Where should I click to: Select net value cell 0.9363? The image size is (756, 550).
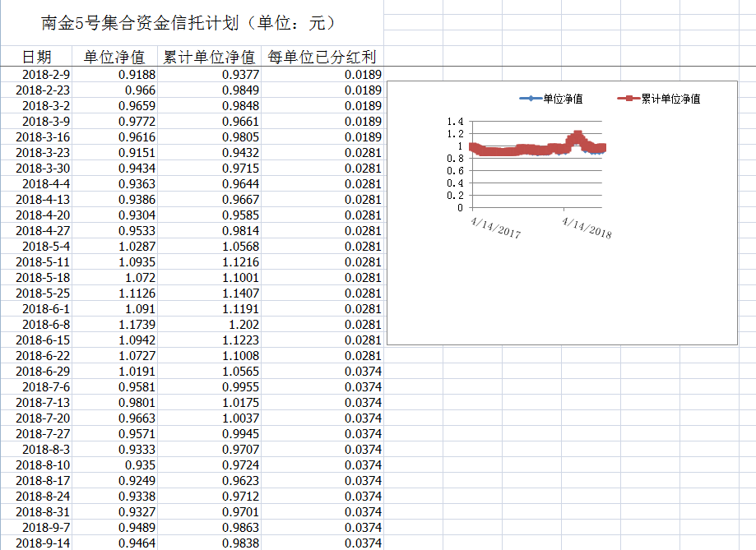pos(114,184)
